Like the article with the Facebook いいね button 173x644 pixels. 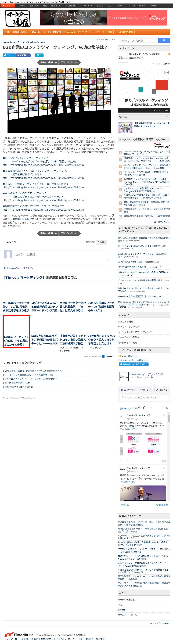[23, 55]
